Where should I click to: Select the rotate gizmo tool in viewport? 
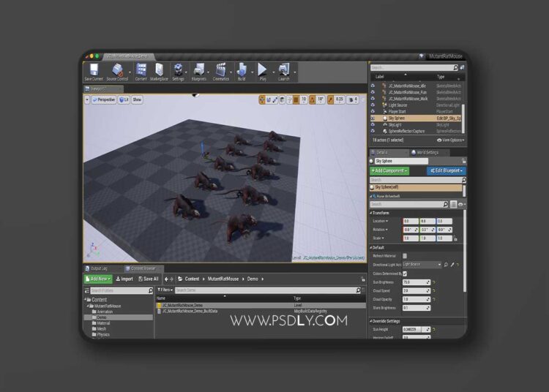(x=269, y=100)
